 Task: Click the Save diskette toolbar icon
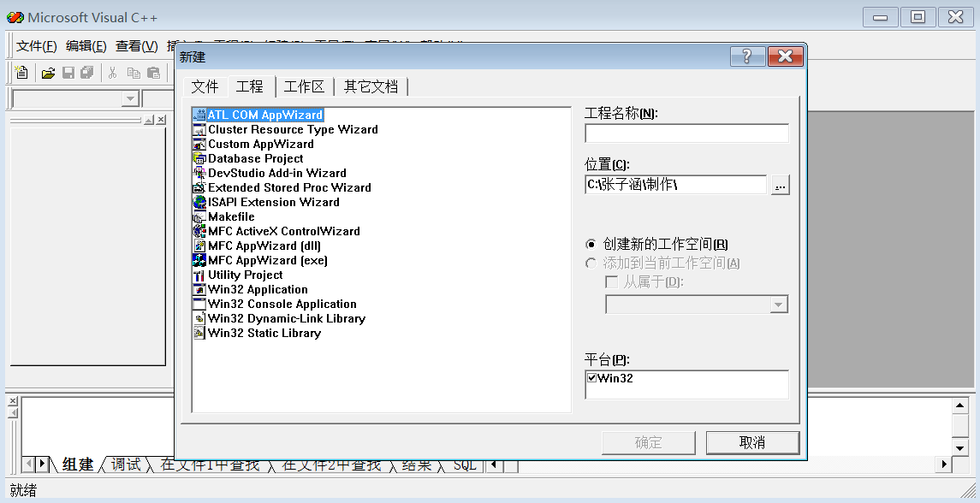(x=68, y=73)
